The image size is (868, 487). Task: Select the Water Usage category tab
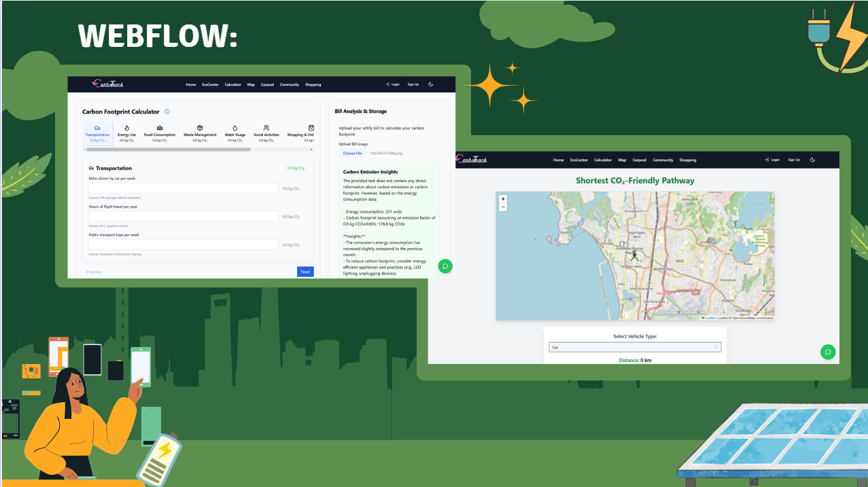235,134
